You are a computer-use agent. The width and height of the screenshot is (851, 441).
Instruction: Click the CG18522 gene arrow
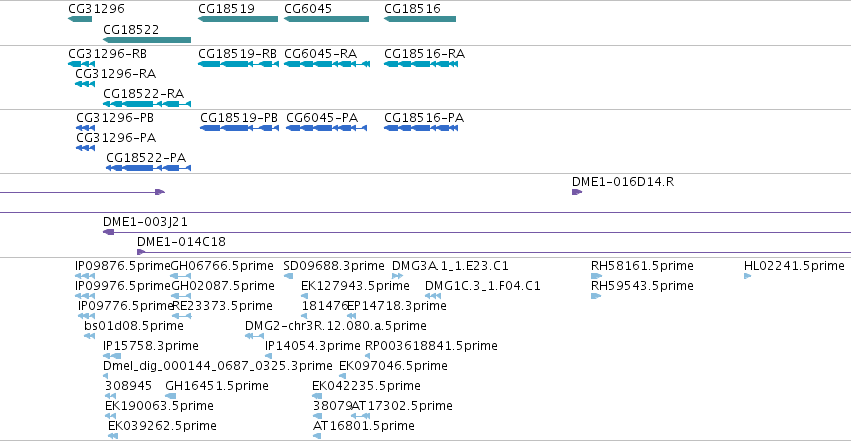point(147,40)
